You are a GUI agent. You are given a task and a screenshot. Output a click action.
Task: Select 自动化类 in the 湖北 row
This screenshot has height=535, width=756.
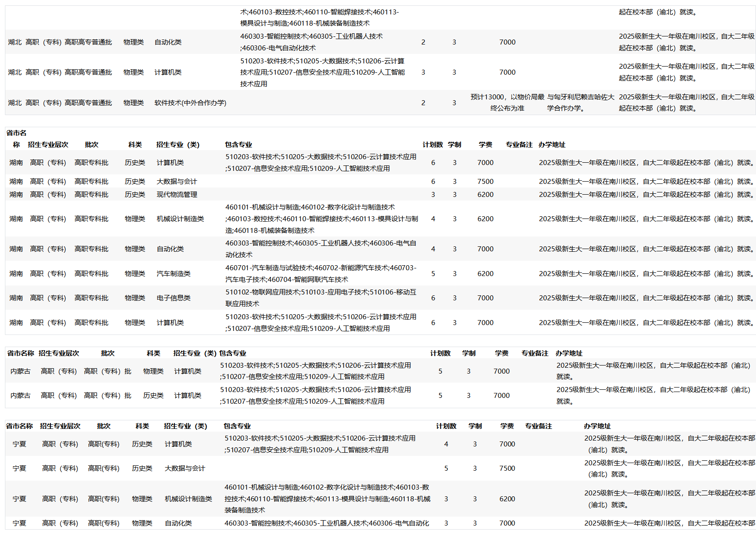168,42
